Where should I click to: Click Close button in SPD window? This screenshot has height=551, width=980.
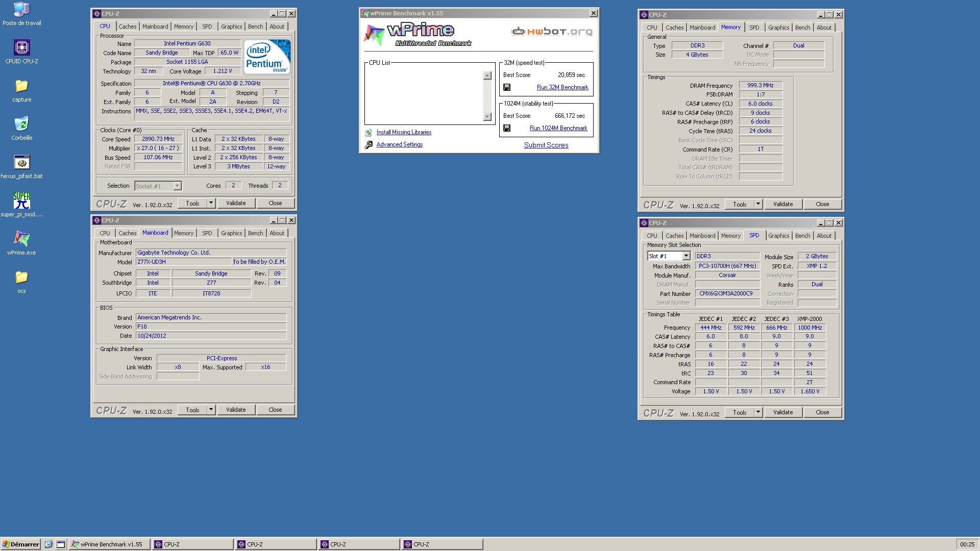pos(822,412)
